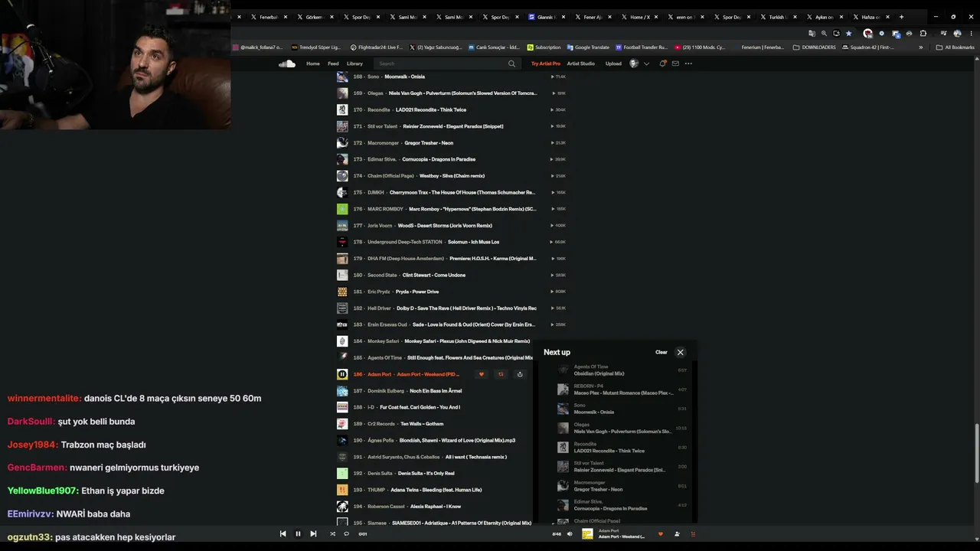980x551 pixels.
Task: Open the Library page
Action: click(354, 64)
